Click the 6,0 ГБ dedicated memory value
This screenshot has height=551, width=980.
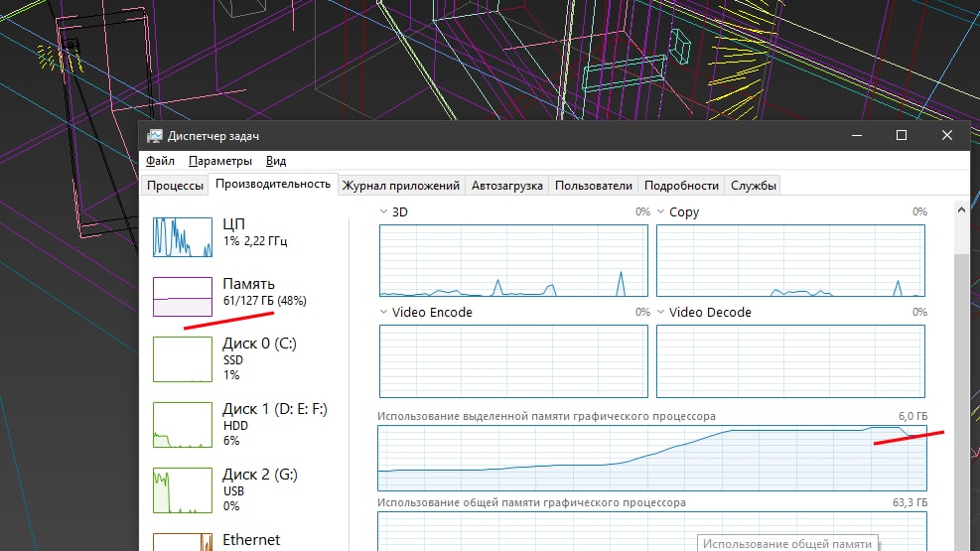pyautogui.click(x=912, y=416)
